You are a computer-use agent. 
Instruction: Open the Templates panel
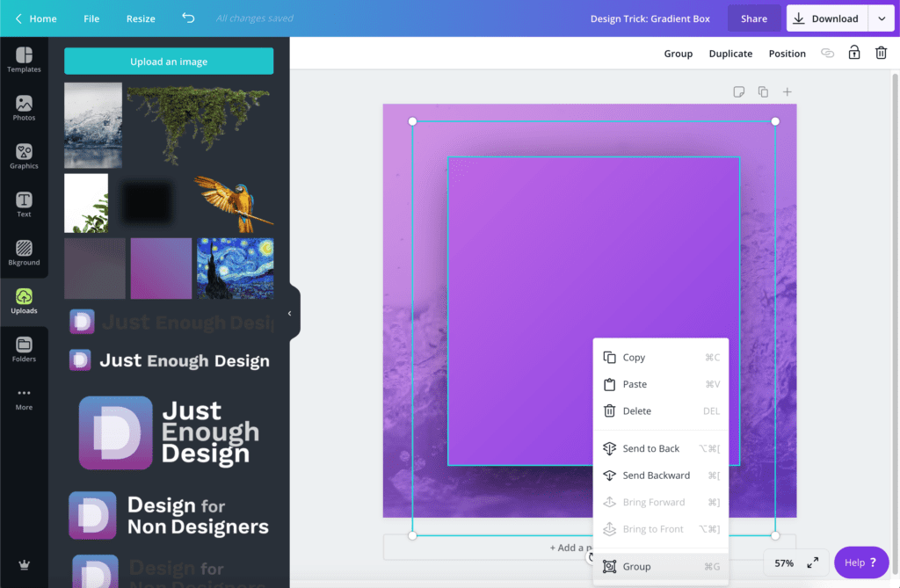[x=24, y=59]
